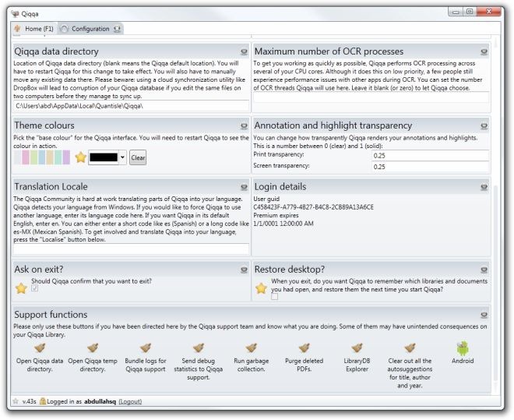The width and height of the screenshot is (514, 420).
Task: Switch to the Home (F1) tab
Action: (x=34, y=29)
